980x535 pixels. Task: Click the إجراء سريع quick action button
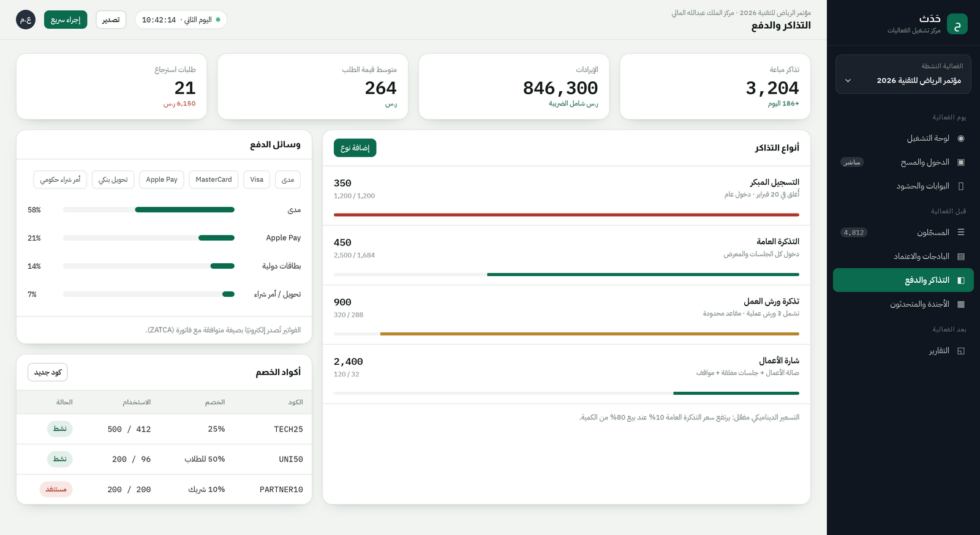pyautogui.click(x=66, y=20)
